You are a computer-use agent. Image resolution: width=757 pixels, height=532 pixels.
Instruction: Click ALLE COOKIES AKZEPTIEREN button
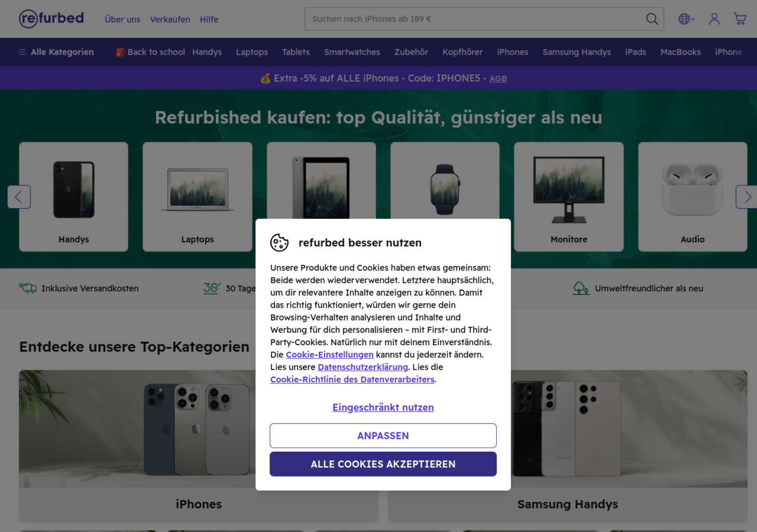pos(383,464)
